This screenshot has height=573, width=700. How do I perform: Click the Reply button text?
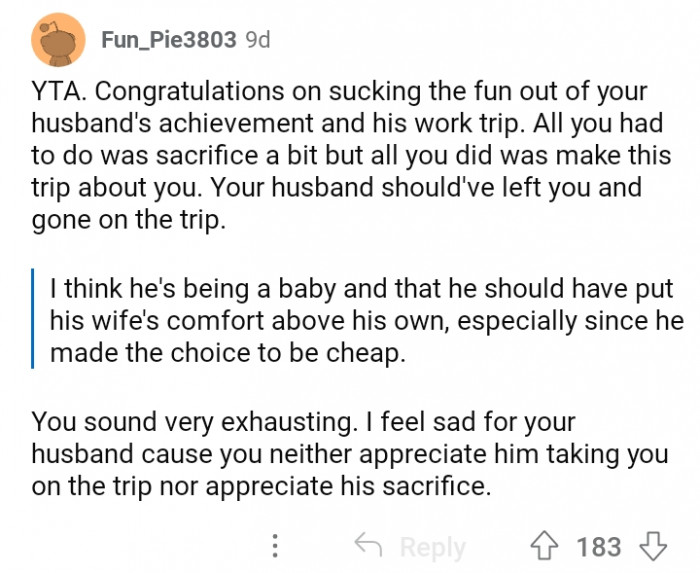point(432,547)
